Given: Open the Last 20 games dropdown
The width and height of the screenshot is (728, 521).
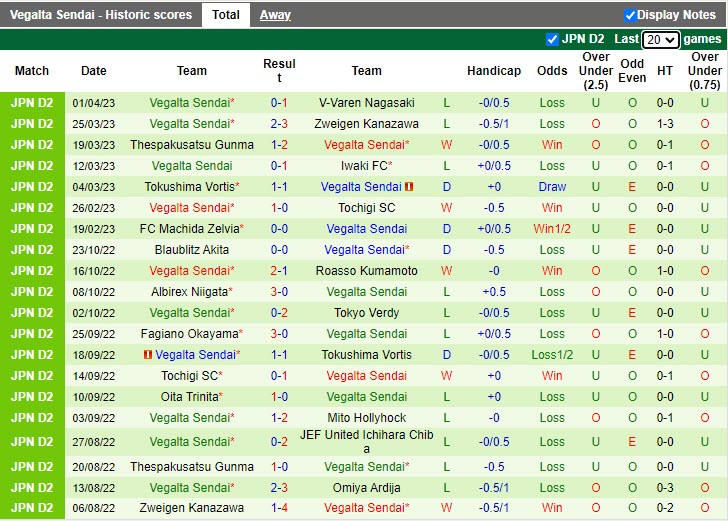Looking at the screenshot, I should [661, 39].
